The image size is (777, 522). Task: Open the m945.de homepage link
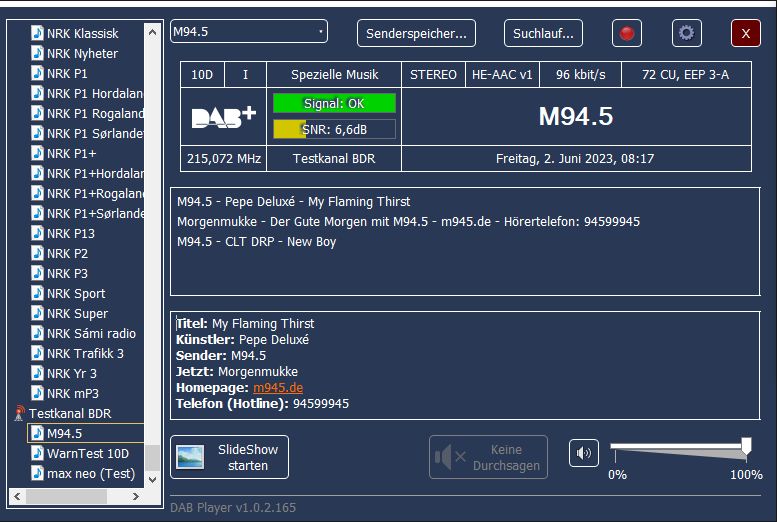pos(278,388)
